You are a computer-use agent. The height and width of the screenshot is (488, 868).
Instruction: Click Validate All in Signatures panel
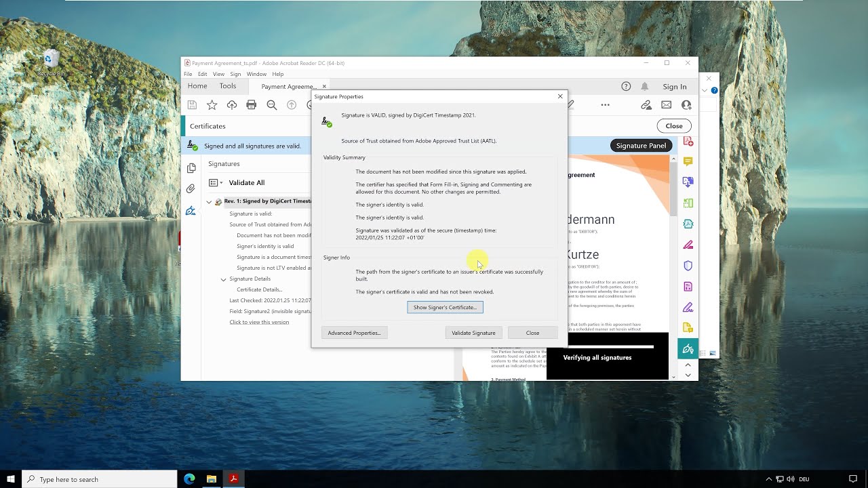[x=247, y=183]
